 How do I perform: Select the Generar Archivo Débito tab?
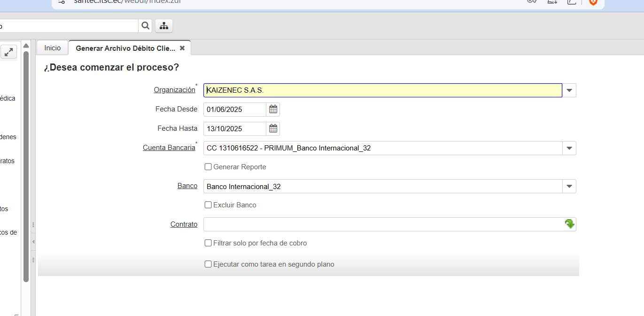pos(125,48)
